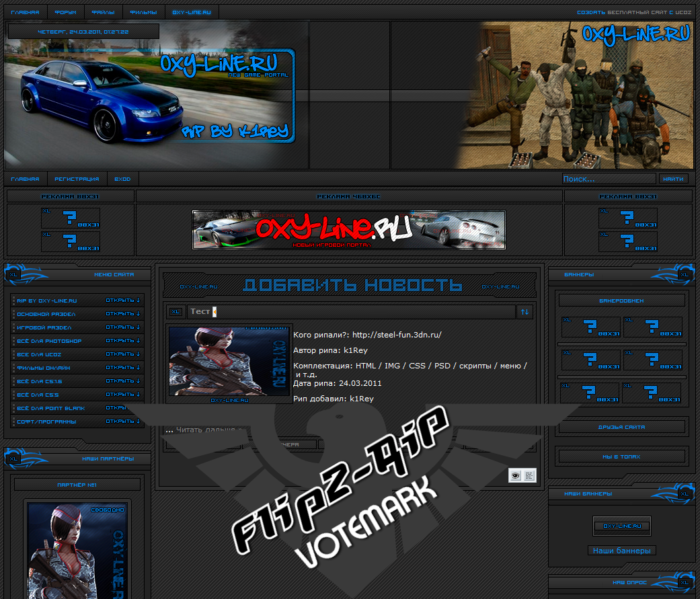Click the Партнёр №1 header

coord(77,485)
